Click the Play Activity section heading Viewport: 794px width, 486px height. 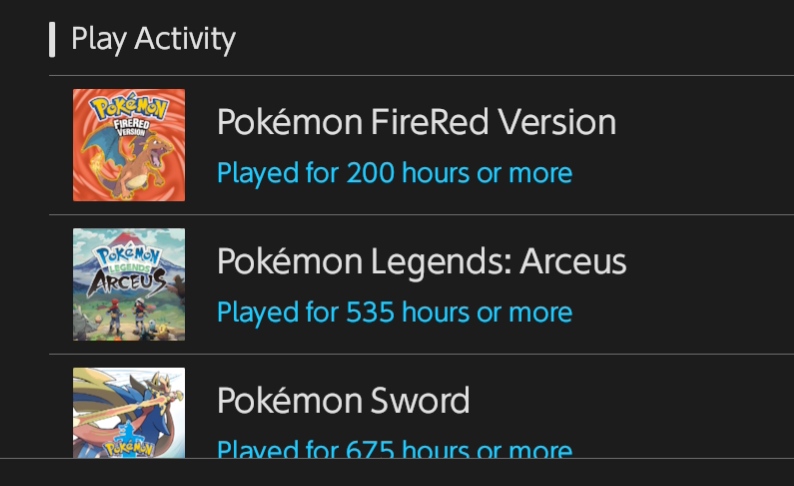[x=153, y=39]
